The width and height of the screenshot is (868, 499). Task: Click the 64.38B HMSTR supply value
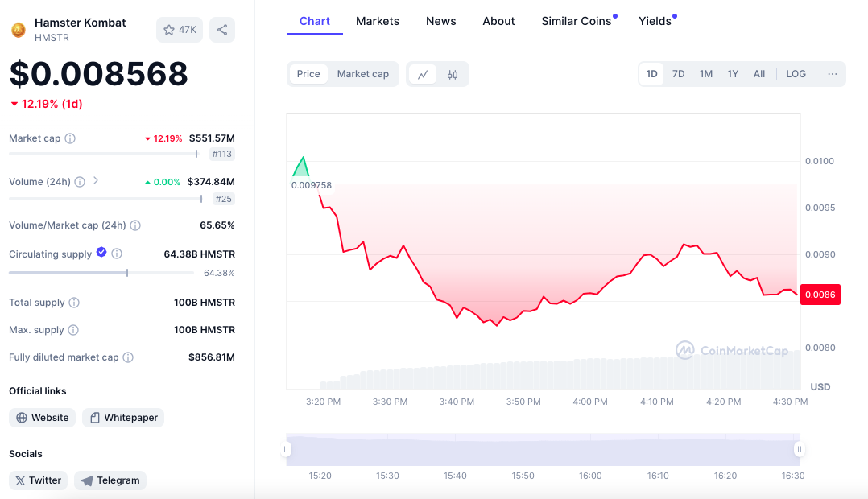200,254
